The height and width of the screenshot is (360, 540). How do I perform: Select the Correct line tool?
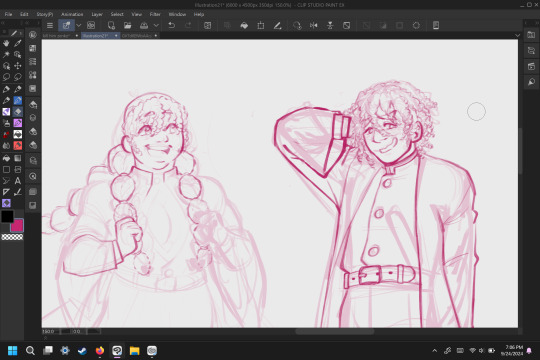(18, 192)
